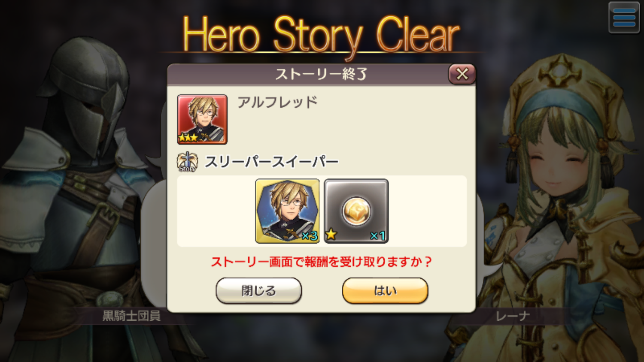Tap the gold star on coin reward

tap(331, 234)
